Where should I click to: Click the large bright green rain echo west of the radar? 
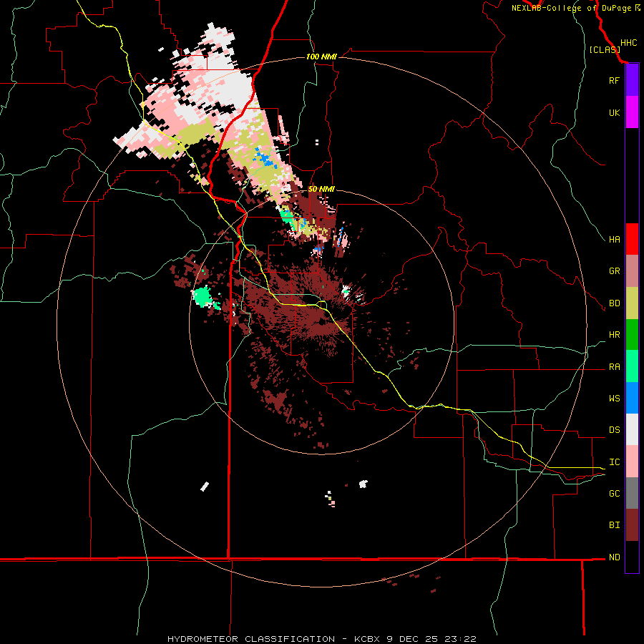[x=203, y=297]
